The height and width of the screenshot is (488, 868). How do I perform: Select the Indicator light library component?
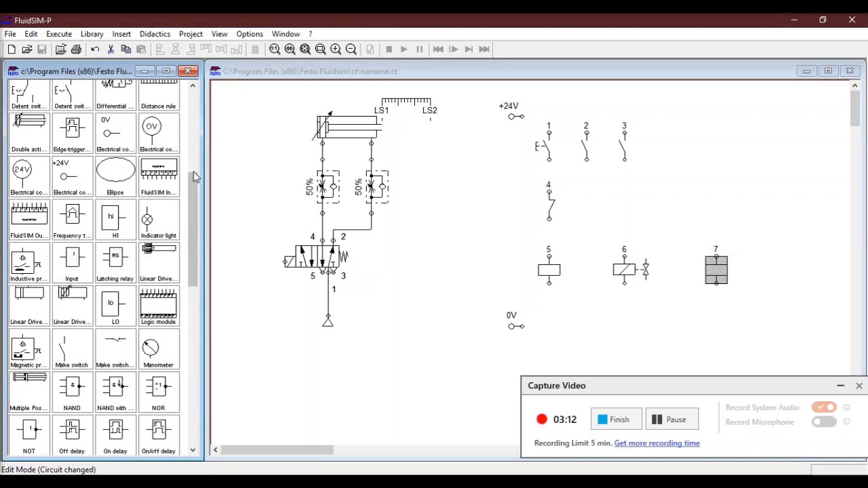pos(159,220)
